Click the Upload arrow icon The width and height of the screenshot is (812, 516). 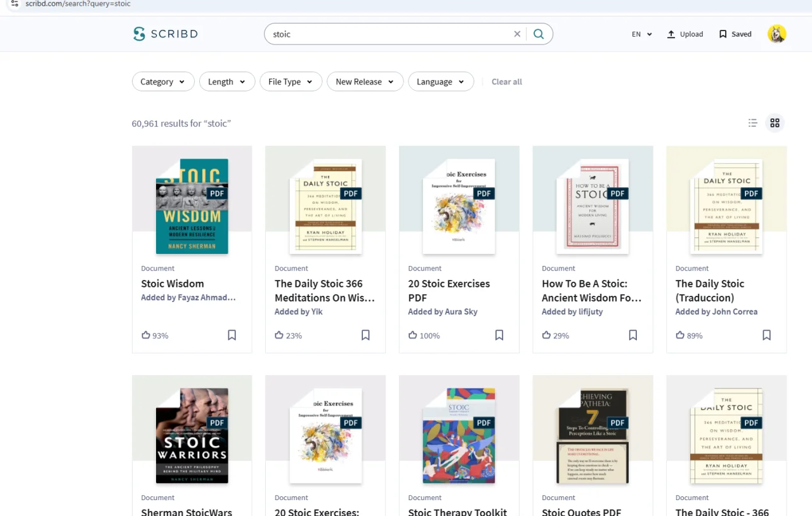pos(671,34)
